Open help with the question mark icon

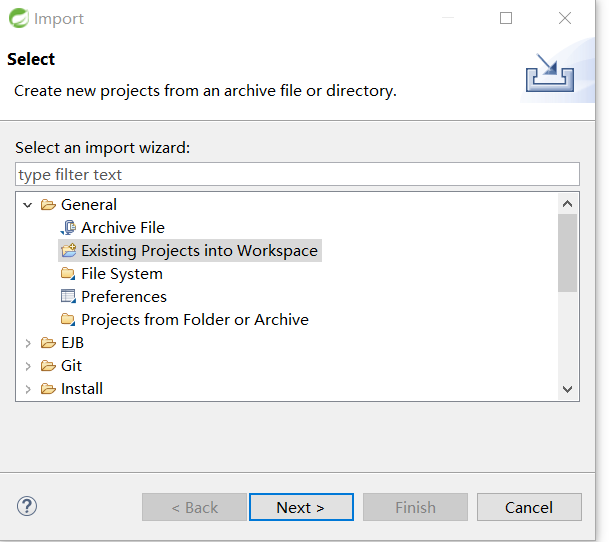point(27,506)
